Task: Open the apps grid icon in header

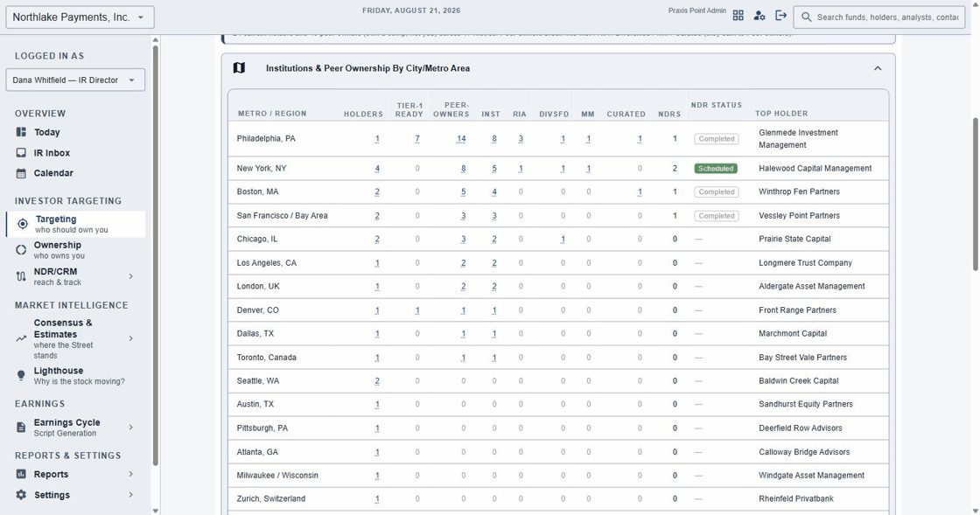Action: [x=738, y=16]
